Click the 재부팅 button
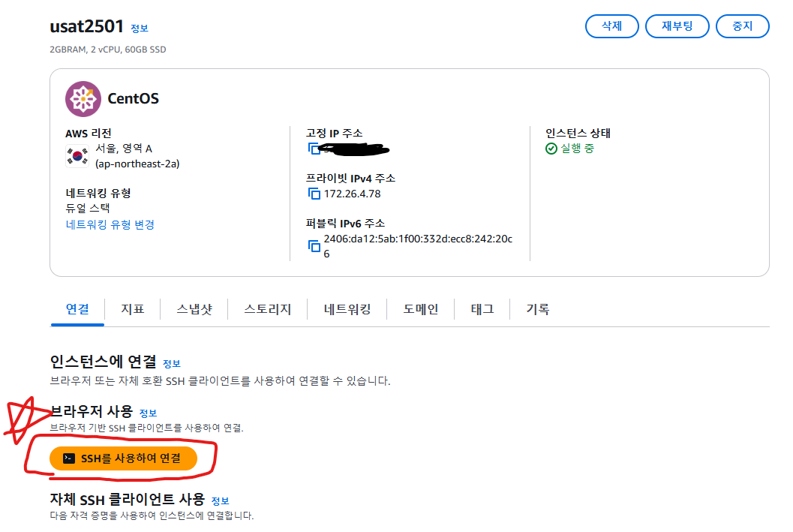 point(677,26)
